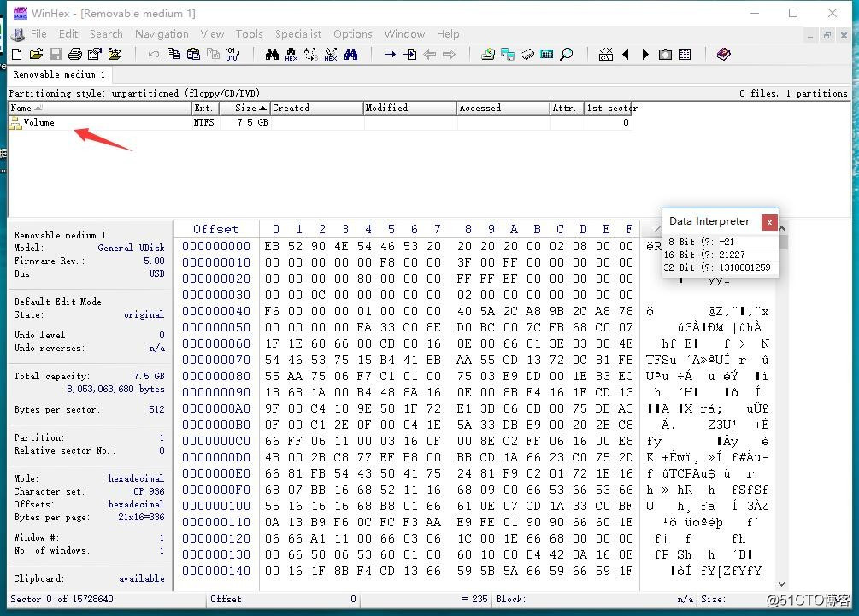Image resolution: width=859 pixels, height=616 pixels.
Task: Create a new file with the toolbar icon
Action: tap(16, 54)
